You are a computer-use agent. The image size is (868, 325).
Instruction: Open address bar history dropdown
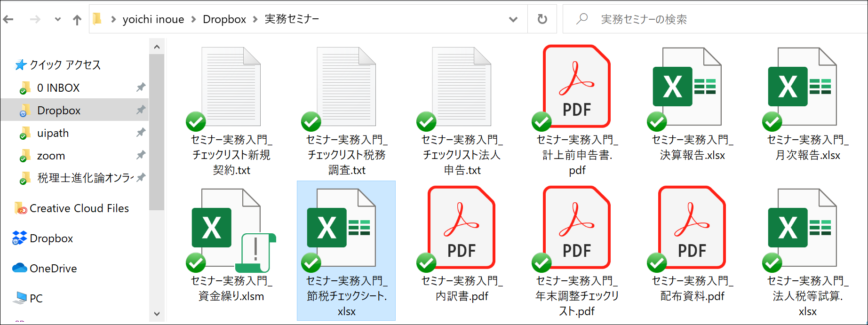pos(513,19)
